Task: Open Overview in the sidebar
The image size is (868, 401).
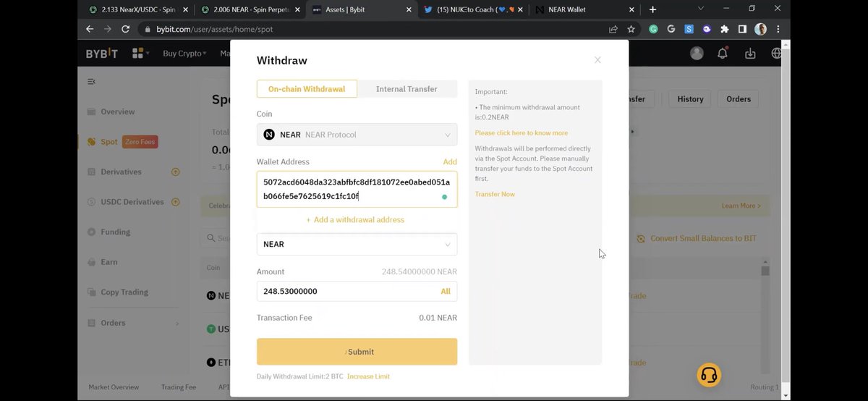Action: click(118, 111)
